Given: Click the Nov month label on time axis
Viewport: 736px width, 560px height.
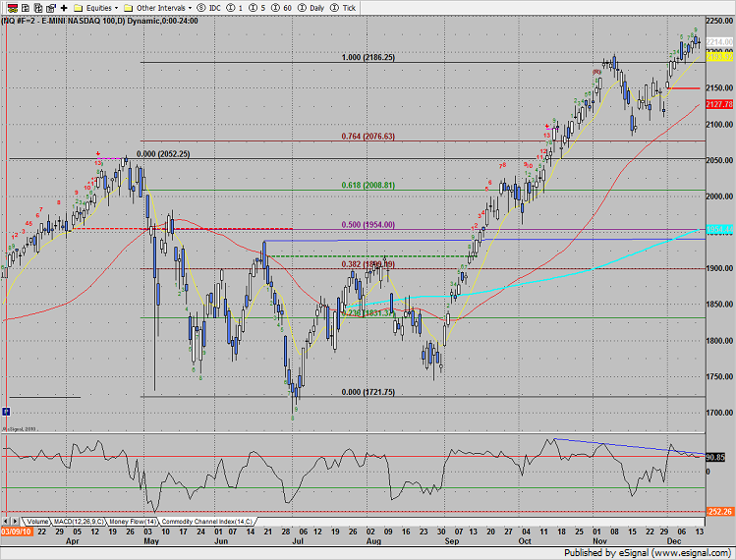Looking at the screenshot, I should coord(599,541).
